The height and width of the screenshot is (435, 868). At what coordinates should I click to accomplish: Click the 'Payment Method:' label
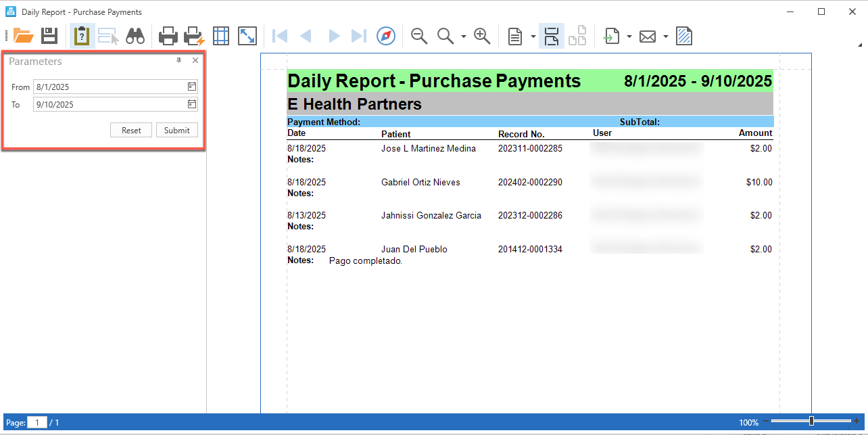click(x=324, y=122)
